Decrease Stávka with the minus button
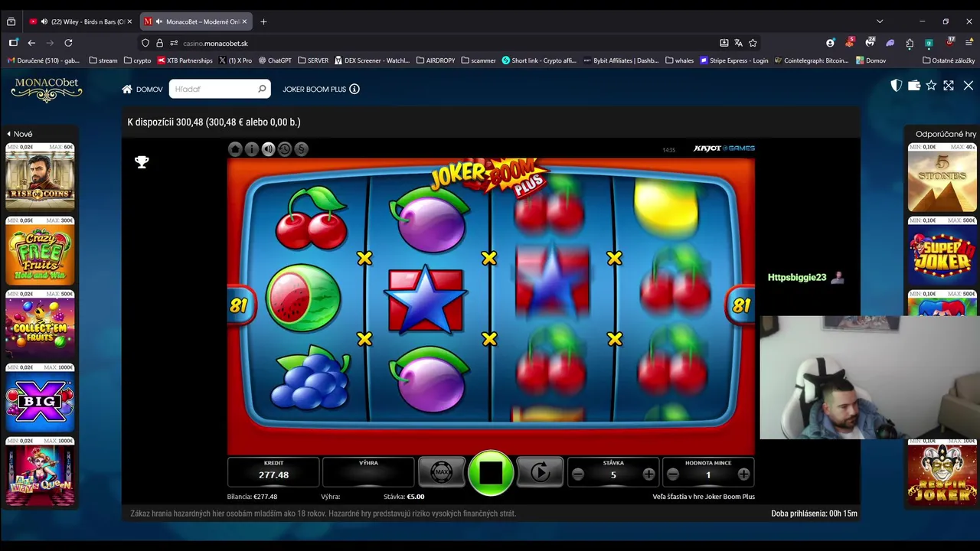Image resolution: width=980 pixels, height=551 pixels. point(578,474)
